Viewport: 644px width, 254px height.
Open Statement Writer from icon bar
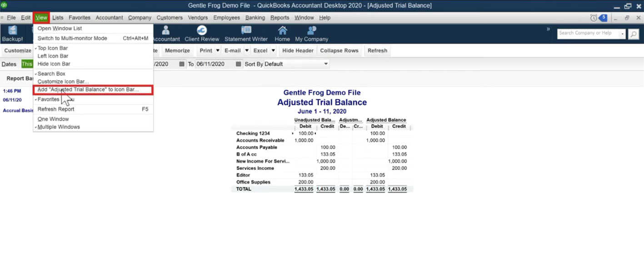pos(246,34)
